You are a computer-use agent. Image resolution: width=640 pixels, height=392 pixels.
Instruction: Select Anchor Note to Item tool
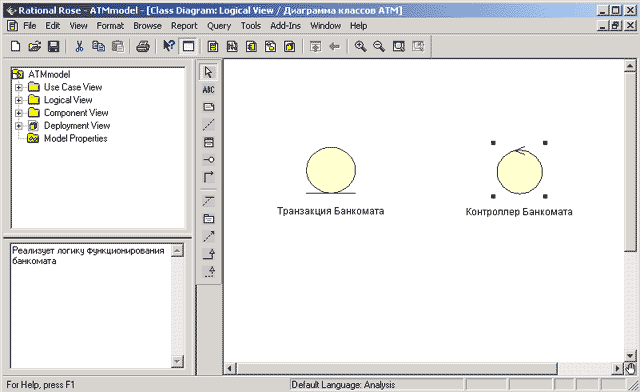pos(209,125)
